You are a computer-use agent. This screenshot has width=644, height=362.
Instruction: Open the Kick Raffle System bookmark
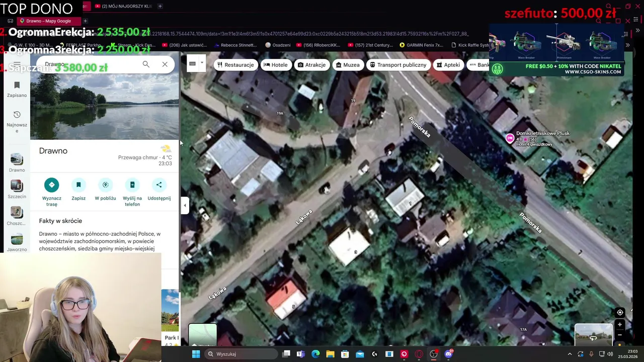pos(470,45)
